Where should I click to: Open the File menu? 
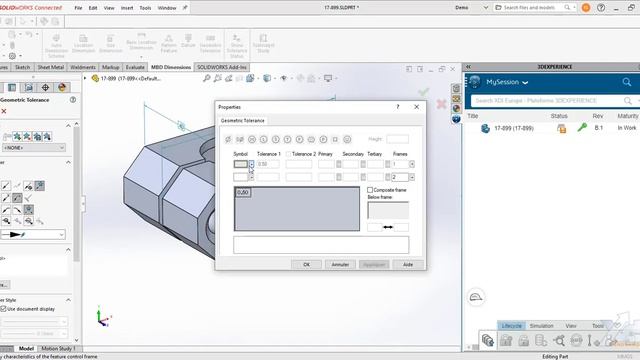point(78,8)
